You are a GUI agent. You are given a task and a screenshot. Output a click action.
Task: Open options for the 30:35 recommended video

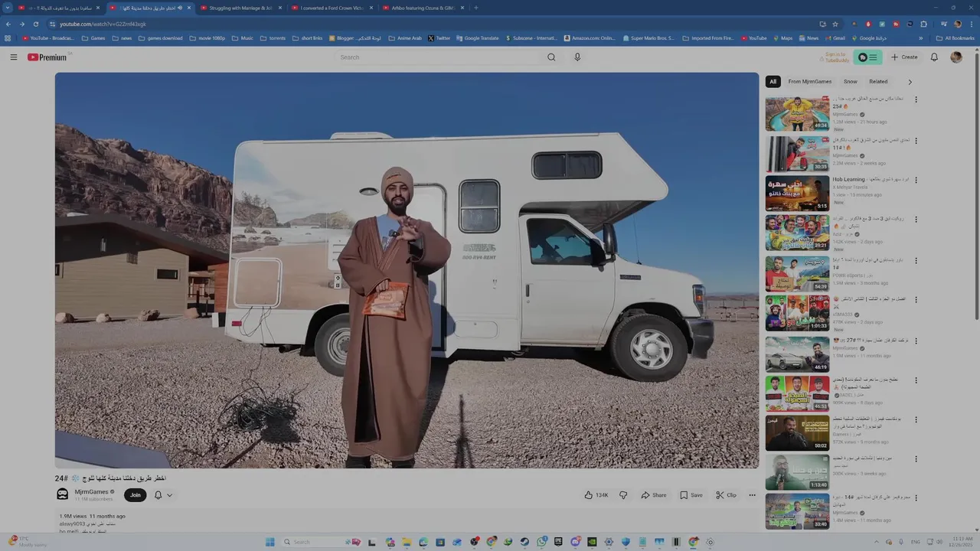916,141
